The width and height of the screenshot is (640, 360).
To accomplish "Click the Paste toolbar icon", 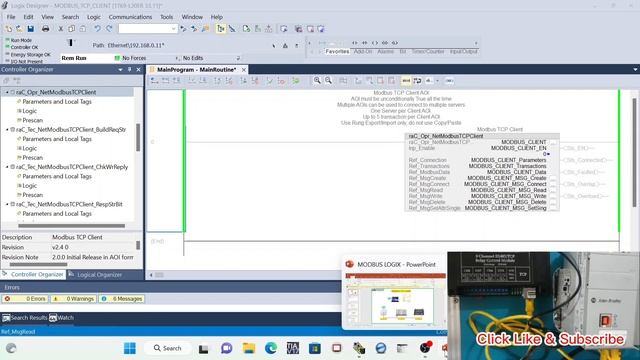I will tap(83, 29).
